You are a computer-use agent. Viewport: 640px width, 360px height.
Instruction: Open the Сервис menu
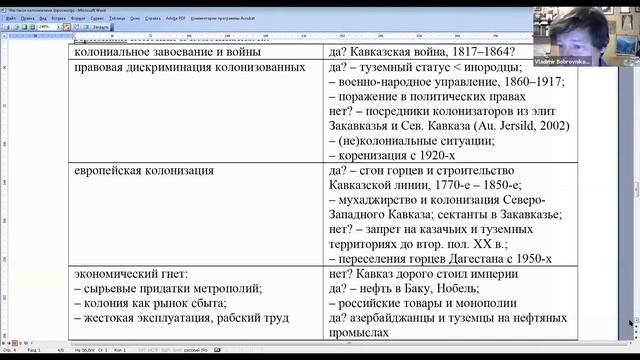pyautogui.click(x=97, y=18)
